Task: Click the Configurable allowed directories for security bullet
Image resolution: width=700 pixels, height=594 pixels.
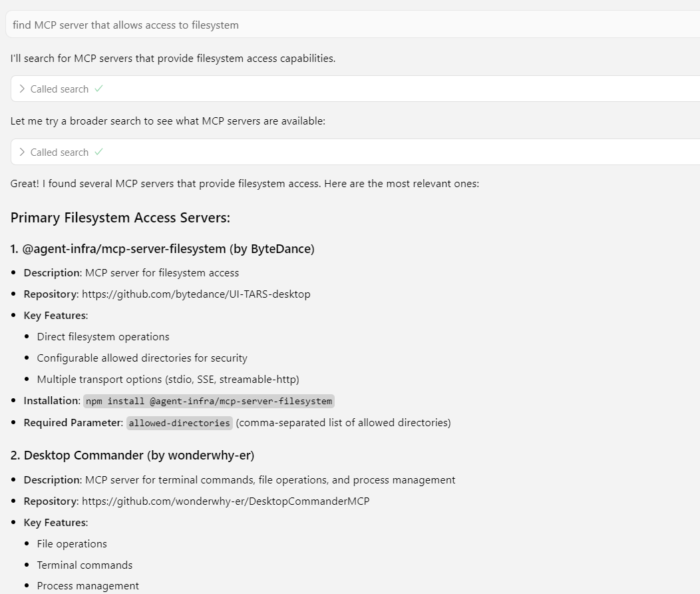Action: 142,358
